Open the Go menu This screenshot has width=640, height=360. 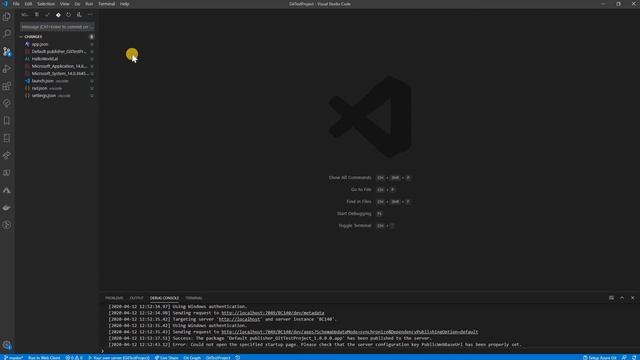[x=77, y=4]
